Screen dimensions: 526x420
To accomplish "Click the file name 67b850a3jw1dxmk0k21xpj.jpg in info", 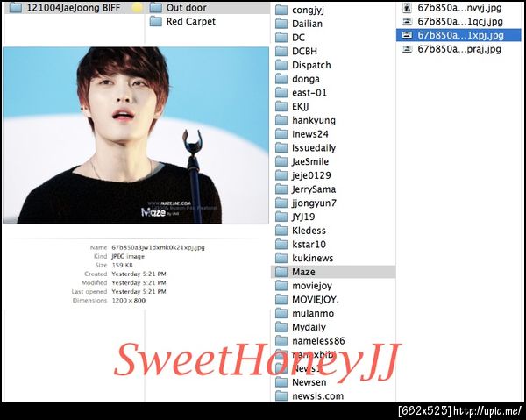I will point(158,247).
